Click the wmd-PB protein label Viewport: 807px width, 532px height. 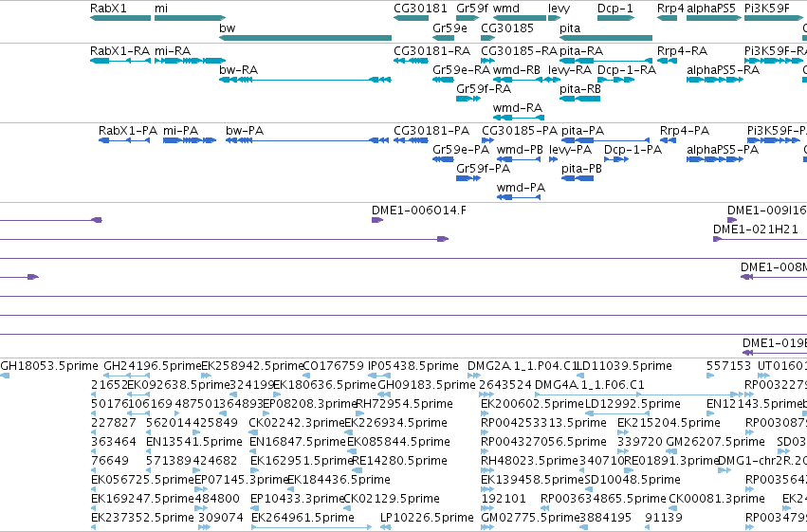coord(520,149)
